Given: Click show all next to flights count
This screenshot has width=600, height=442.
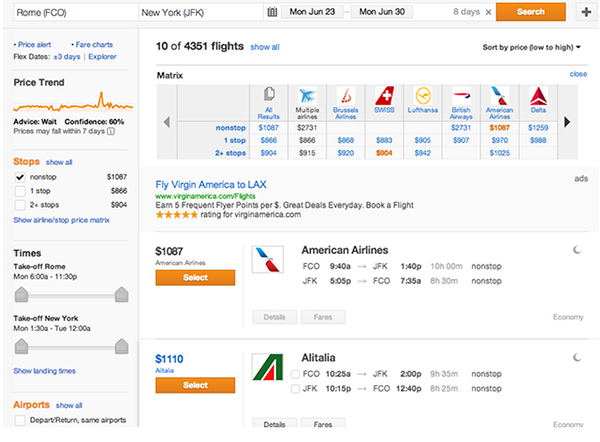Looking at the screenshot, I should point(265,47).
